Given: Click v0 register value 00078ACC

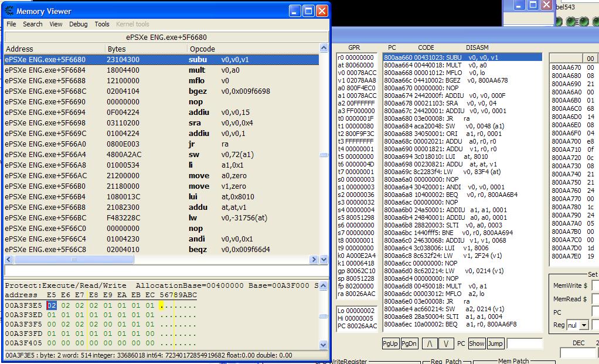Looking at the screenshot, I should (x=361, y=73).
